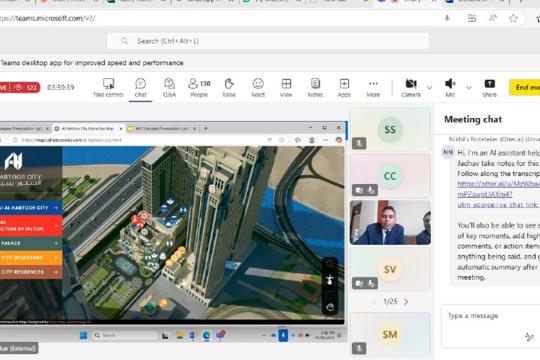Viewport: 540px width, 360px height.
Task: Click the Meeting chat heading
Action: coord(472,120)
